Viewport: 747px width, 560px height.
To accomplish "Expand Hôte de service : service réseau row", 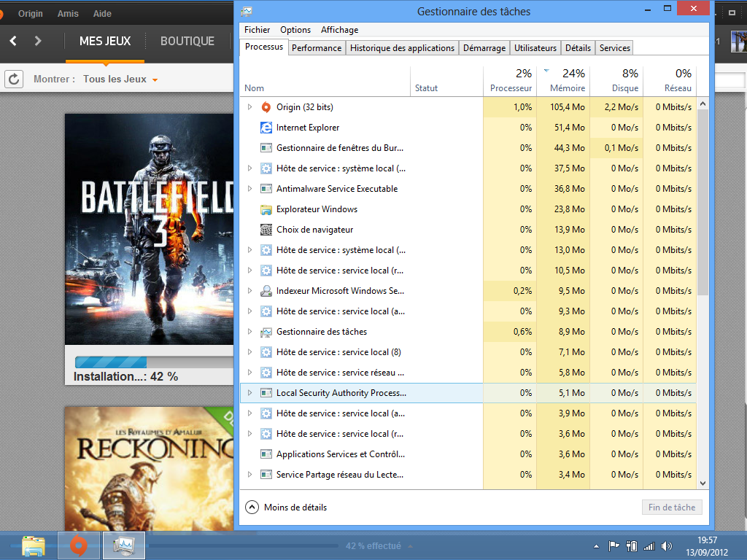I will point(249,373).
